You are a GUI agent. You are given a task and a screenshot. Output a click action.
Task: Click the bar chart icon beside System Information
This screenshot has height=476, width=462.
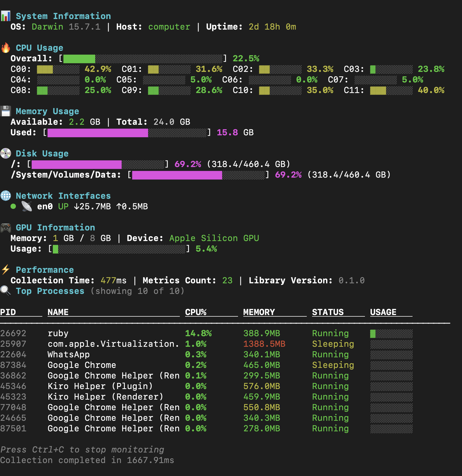click(6, 16)
